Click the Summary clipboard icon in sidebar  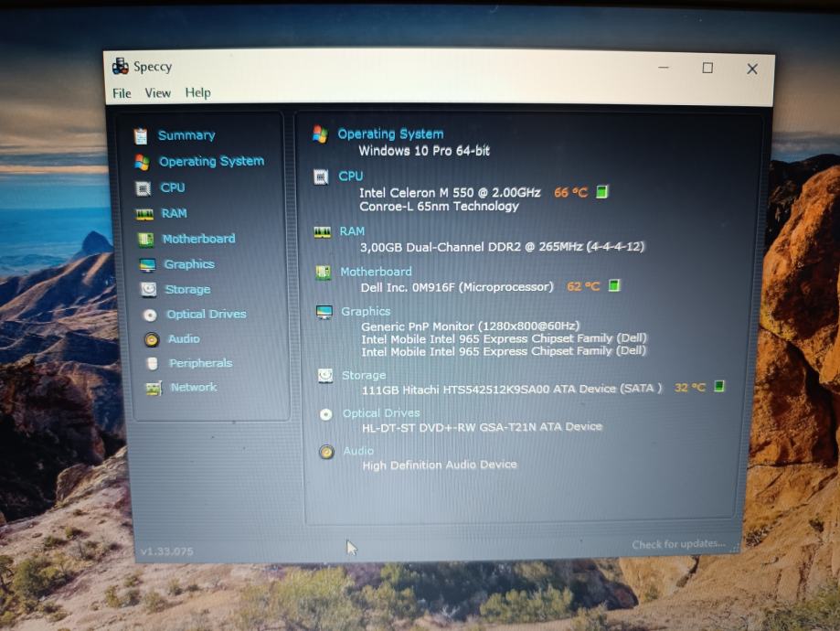pos(141,136)
